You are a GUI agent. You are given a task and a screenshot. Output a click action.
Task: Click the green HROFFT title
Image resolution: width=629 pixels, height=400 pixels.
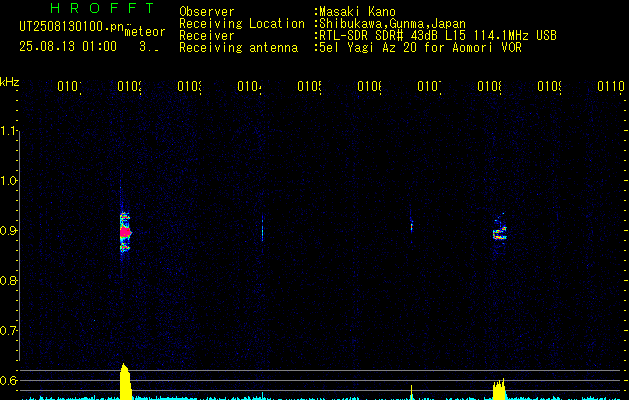pos(102,8)
